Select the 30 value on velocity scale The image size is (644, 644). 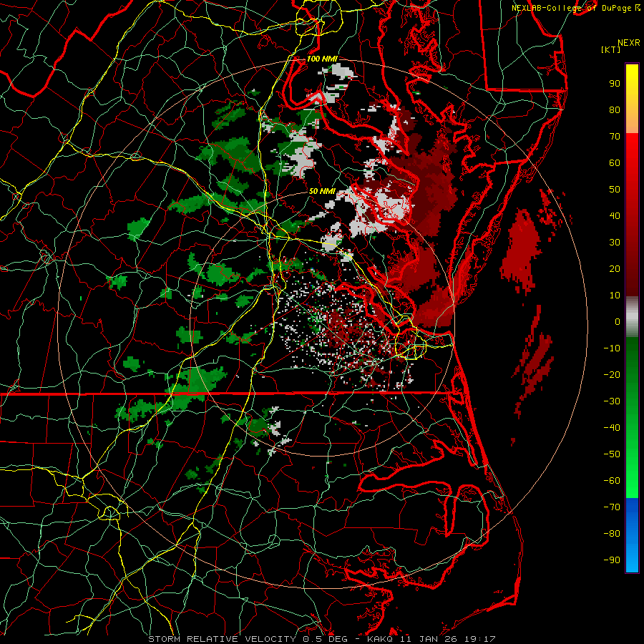(615, 243)
